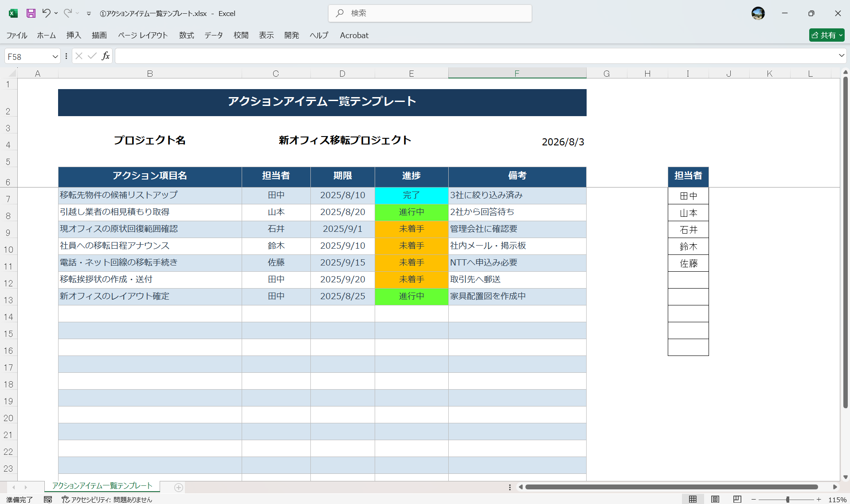Open the 開発 ribbon tab

(292, 35)
